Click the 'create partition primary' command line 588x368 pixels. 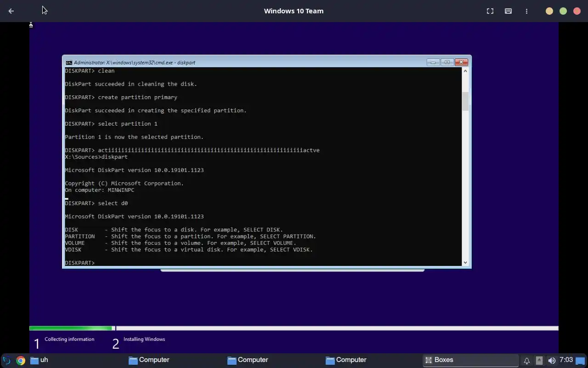pyautogui.click(x=121, y=98)
